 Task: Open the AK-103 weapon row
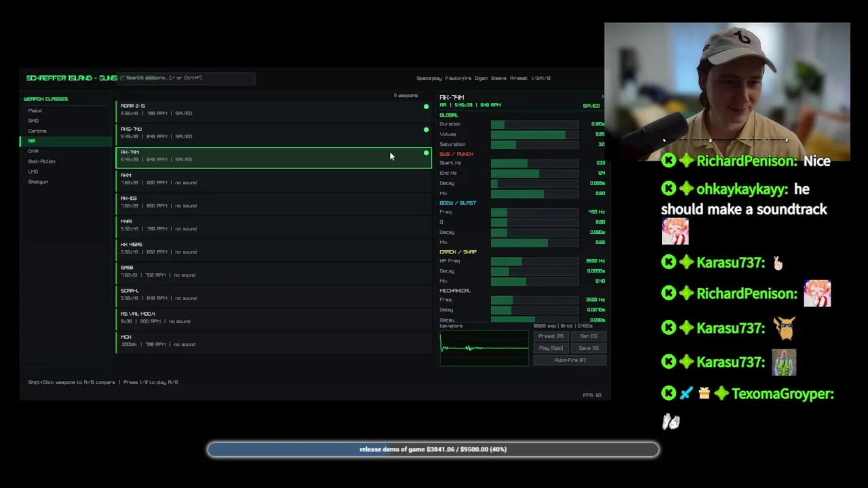[x=274, y=203]
